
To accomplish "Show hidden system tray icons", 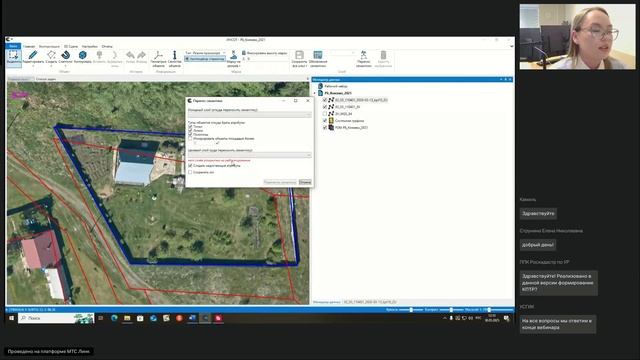I will pos(444,318).
